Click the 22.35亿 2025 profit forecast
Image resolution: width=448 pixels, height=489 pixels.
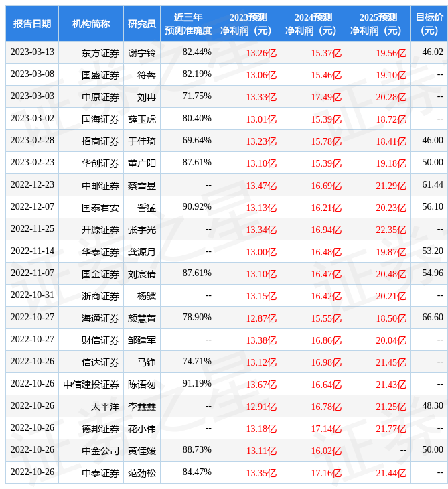[x=391, y=230]
